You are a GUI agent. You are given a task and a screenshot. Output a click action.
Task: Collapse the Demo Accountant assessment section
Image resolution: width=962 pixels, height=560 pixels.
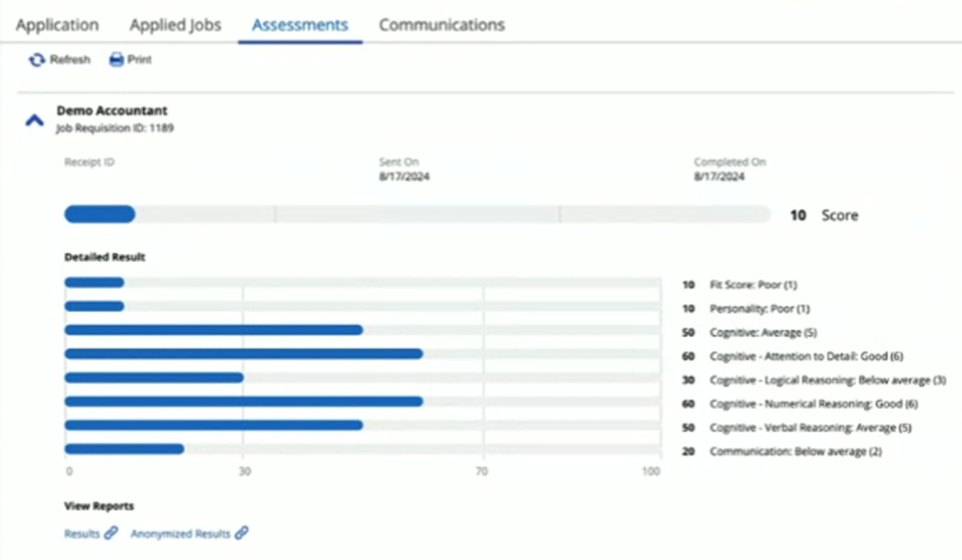click(34, 120)
